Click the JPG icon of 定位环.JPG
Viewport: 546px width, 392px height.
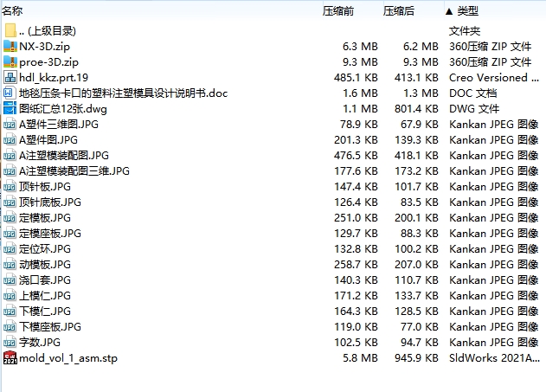[x=10, y=249]
